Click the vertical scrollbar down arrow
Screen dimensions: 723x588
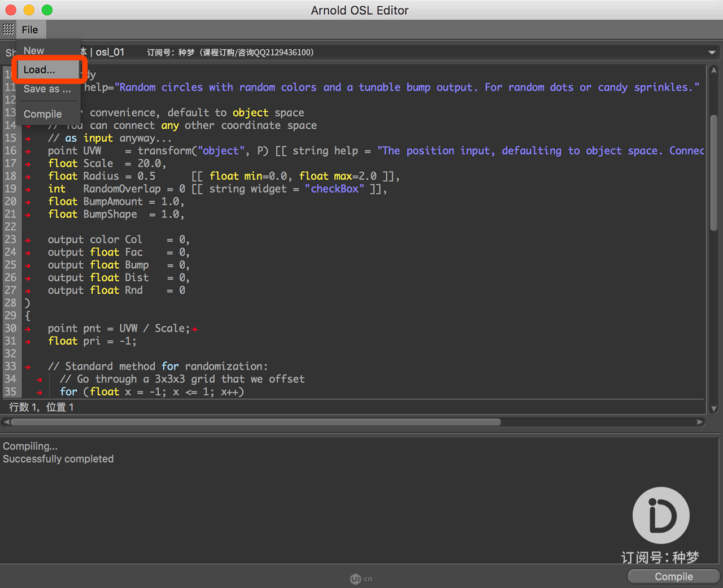[x=714, y=408]
